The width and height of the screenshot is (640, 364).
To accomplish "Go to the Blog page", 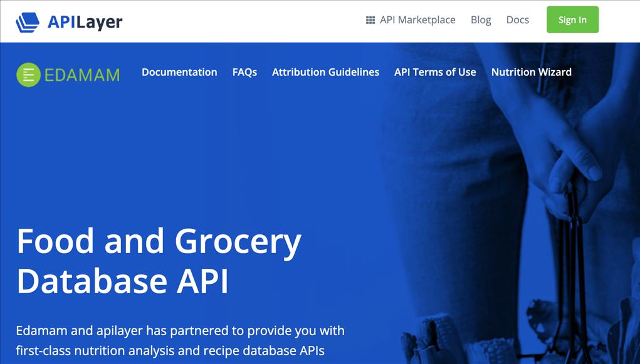I will (x=481, y=20).
